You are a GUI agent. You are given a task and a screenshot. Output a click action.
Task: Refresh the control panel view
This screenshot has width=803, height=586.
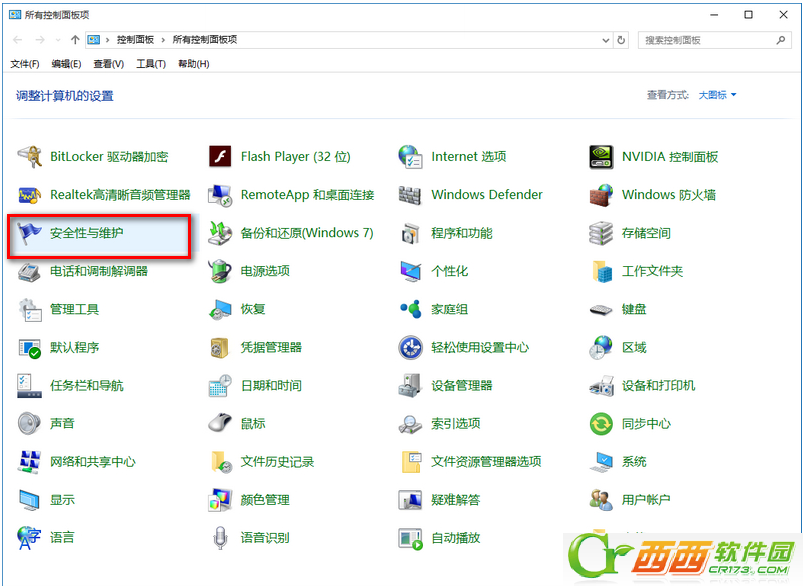click(x=621, y=40)
